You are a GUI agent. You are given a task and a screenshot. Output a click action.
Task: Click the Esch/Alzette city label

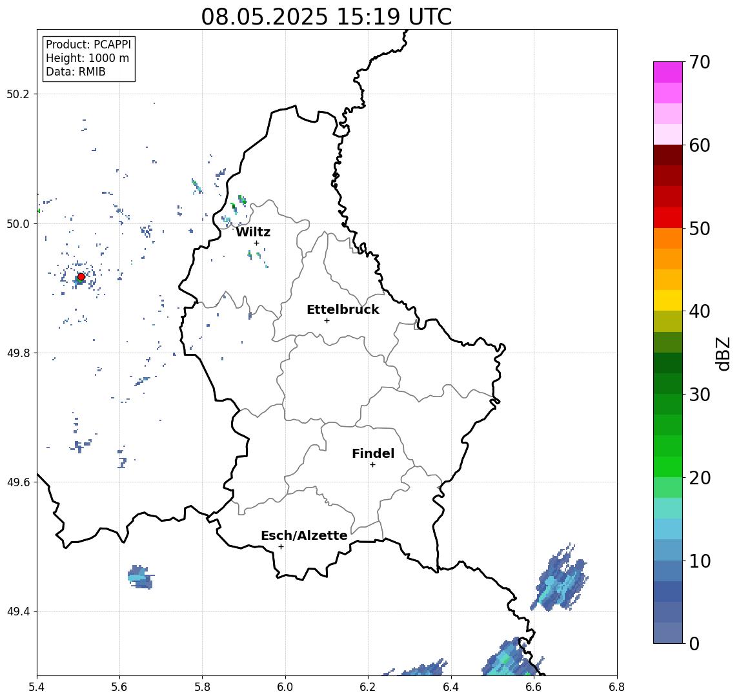coord(304,535)
